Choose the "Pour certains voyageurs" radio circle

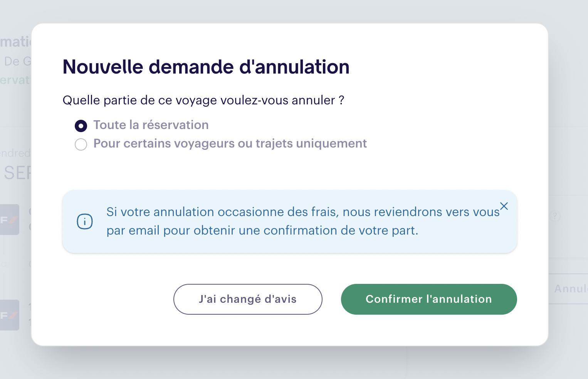pyautogui.click(x=81, y=144)
